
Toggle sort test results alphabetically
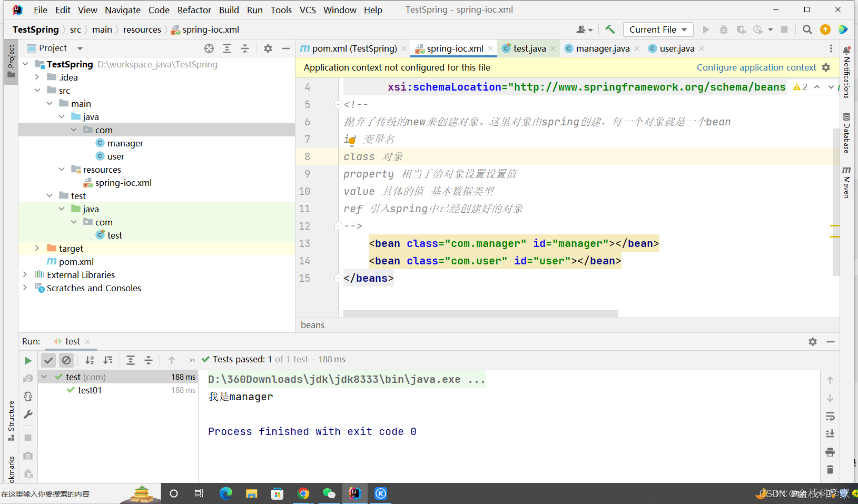click(x=90, y=360)
